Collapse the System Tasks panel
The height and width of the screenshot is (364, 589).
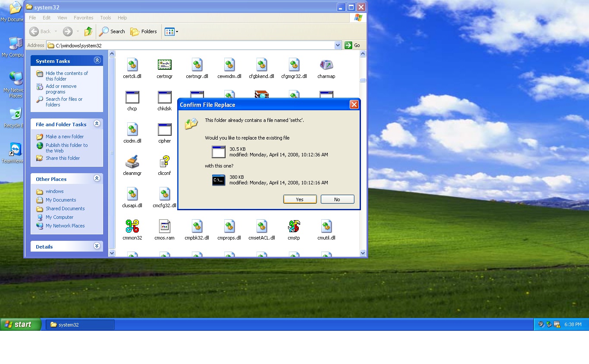tap(97, 60)
